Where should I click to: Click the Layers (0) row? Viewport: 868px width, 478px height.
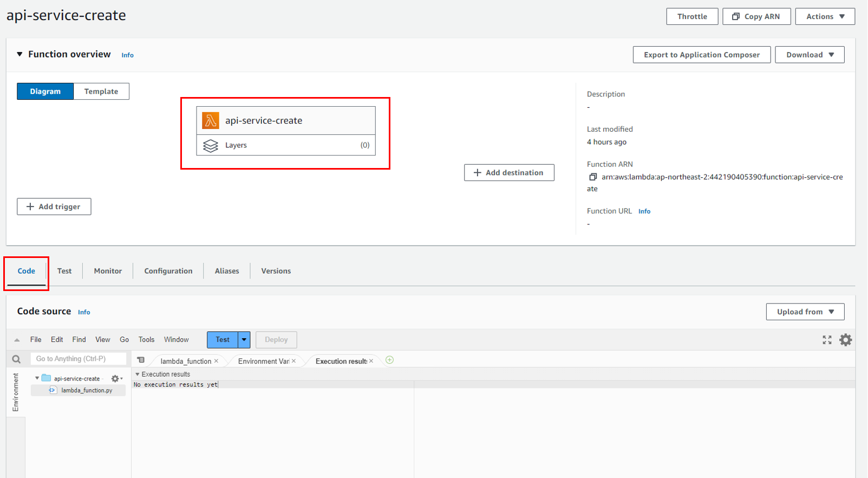(286, 145)
